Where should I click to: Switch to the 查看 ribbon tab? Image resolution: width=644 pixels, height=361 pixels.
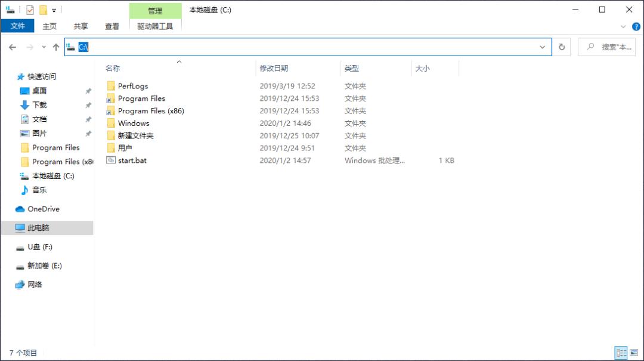coord(112,26)
